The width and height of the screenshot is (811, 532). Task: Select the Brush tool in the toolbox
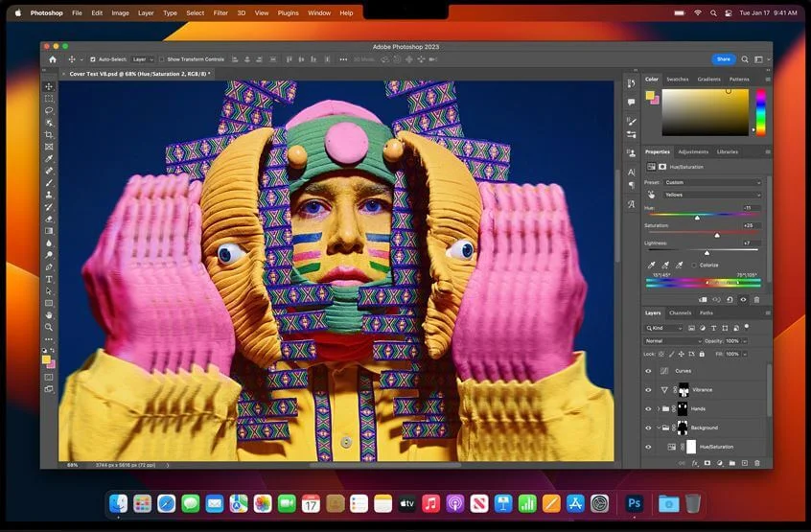point(49,182)
